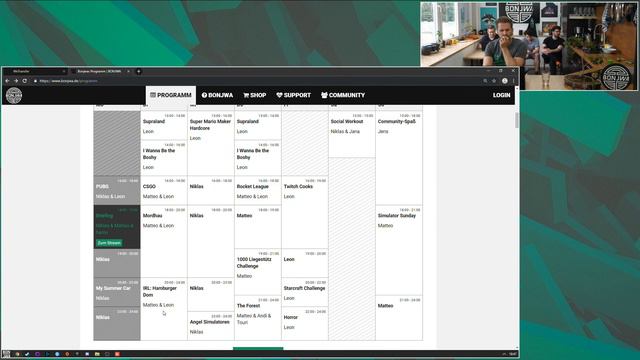This screenshot has width=640, height=360.
Task: Open the purple circle icon in the taskbar
Action: click(x=37, y=354)
